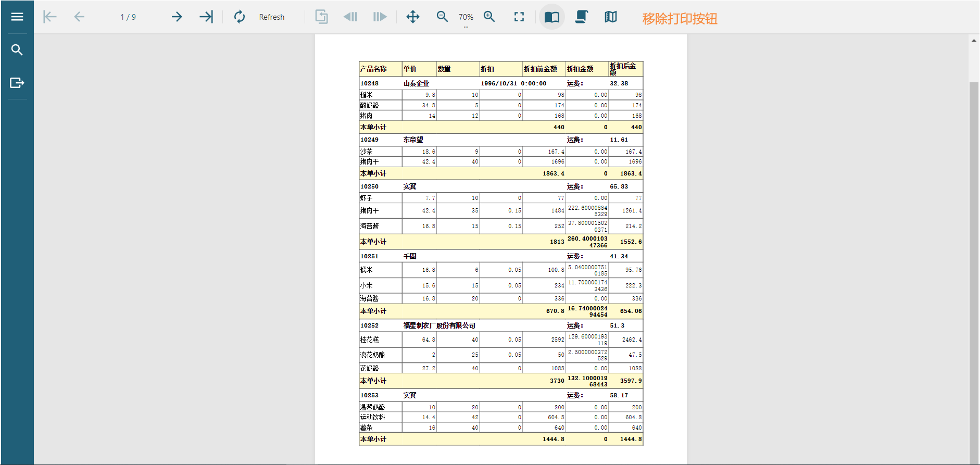Toggle single page view mode
This screenshot has width=980, height=465.
[552, 17]
